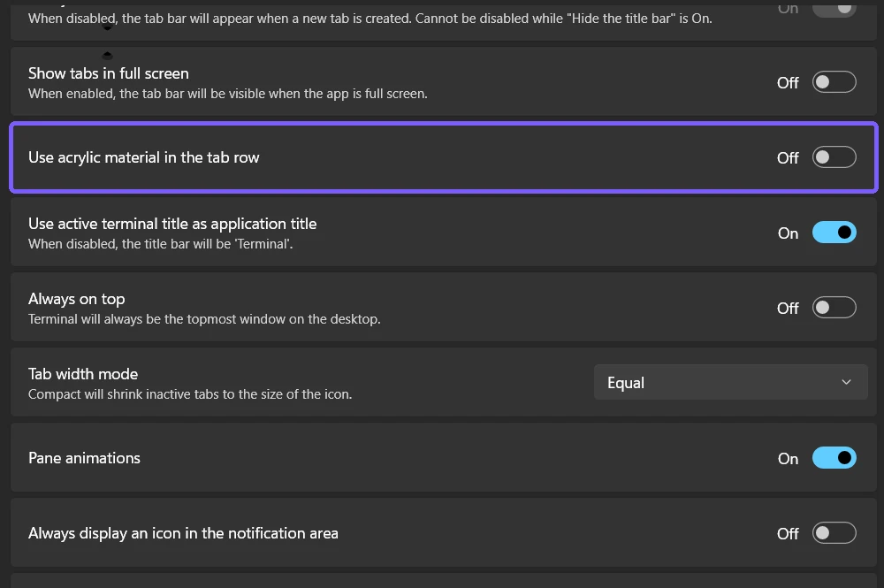Screen dimensions: 884x588
Task: Click the 'Pane animations' label
Action: pos(84,458)
